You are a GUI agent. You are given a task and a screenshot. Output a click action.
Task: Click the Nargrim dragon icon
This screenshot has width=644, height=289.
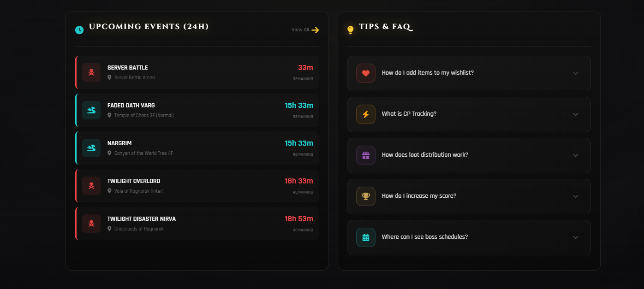pyautogui.click(x=91, y=148)
